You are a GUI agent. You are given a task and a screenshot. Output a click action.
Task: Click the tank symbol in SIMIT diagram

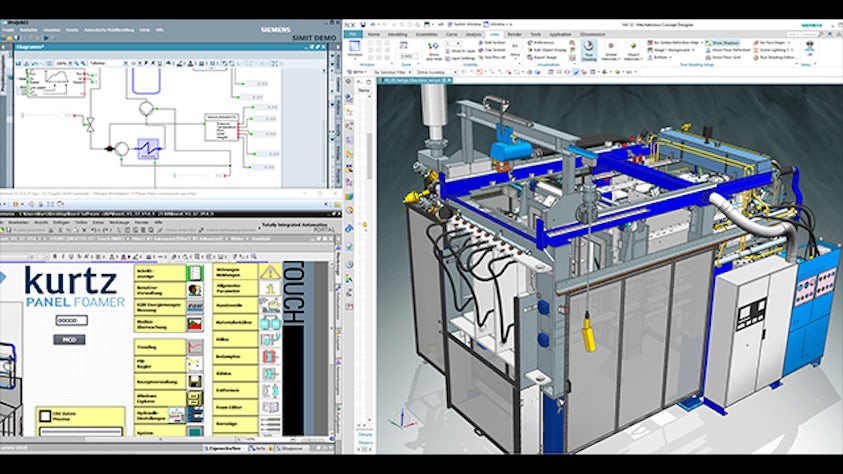point(144,82)
